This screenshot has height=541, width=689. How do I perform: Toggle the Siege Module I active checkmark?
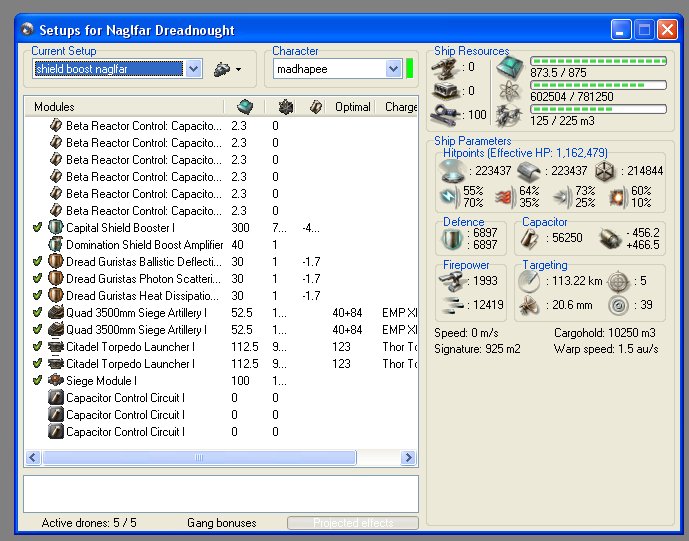[37, 381]
